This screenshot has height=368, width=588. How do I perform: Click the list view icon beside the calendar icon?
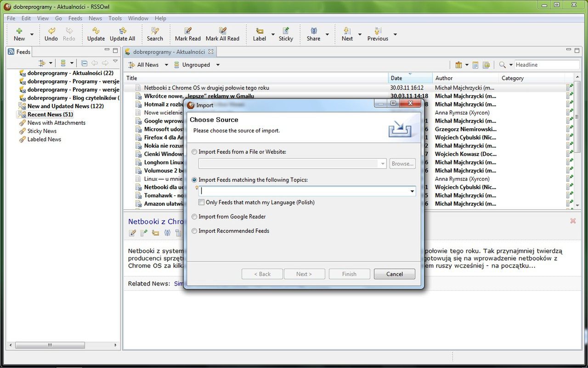point(475,65)
